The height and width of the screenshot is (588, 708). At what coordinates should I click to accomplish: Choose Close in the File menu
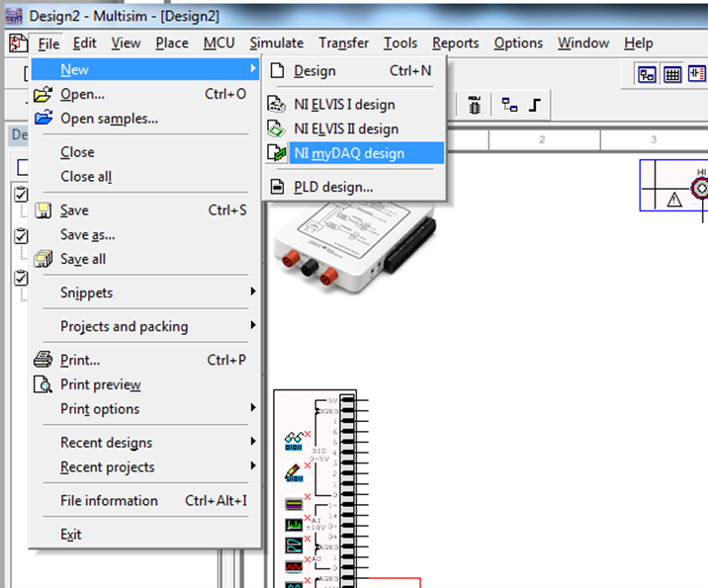coord(145,152)
